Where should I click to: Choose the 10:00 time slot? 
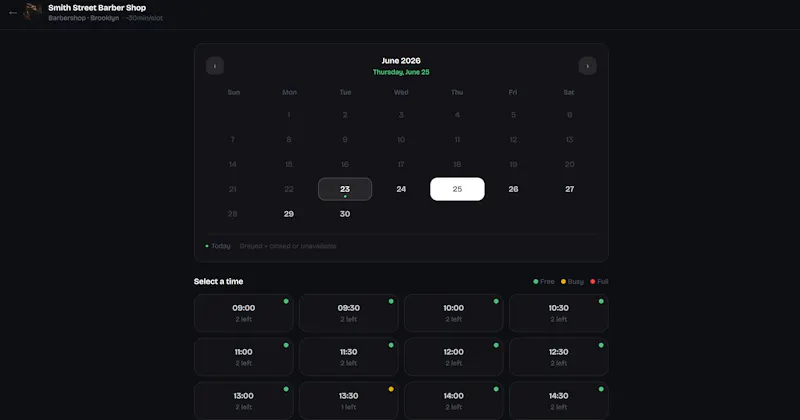pyautogui.click(x=454, y=313)
